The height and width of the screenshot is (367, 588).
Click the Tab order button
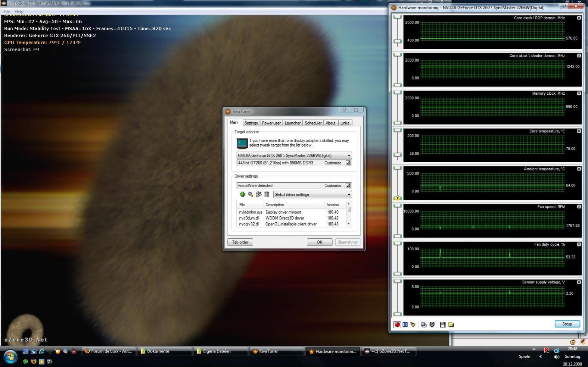click(x=240, y=242)
